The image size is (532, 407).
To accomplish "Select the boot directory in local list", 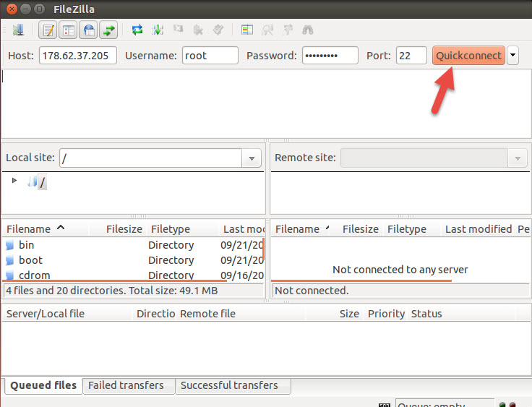I will click(30, 260).
